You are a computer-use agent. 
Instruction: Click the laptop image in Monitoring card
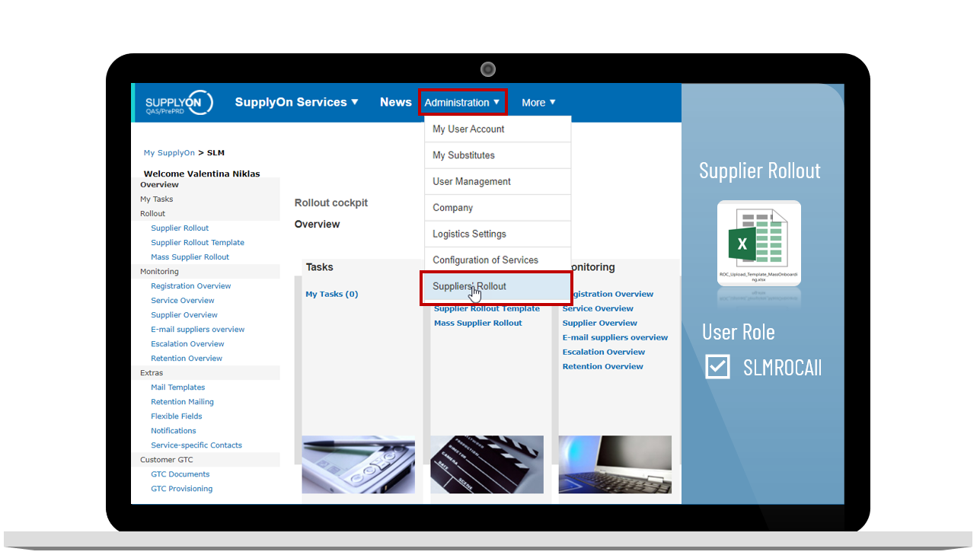(615, 464)
